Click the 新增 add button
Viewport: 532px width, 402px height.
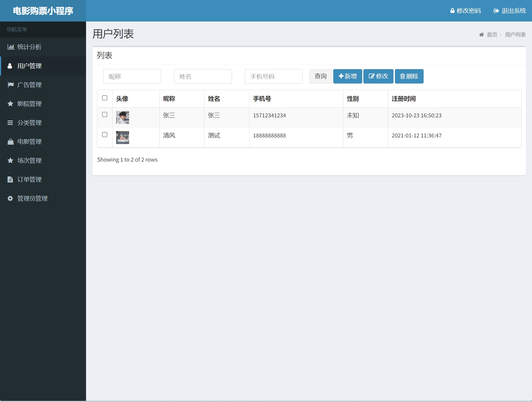348,76
